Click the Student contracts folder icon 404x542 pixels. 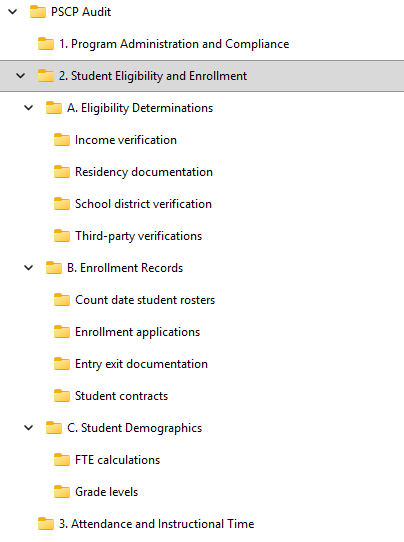[x=62, y=396]
